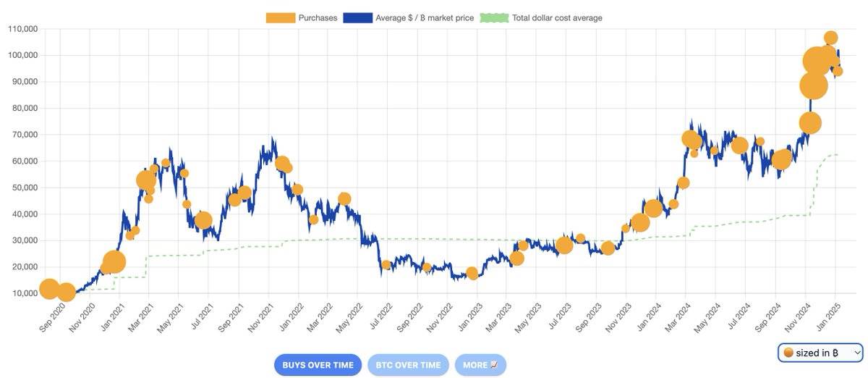Viewport: 868px width, 378px height.
Task: Click the orange Purchases legend swatch
Action: (281, 18)
